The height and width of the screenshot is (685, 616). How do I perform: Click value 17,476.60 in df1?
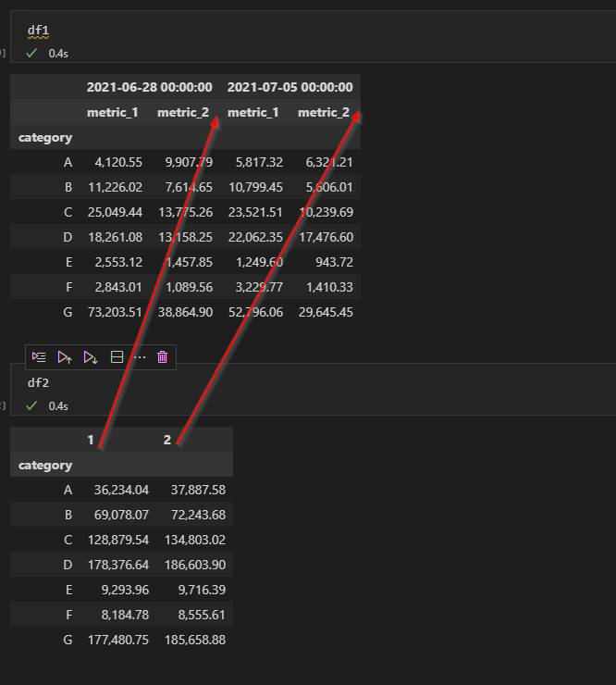(326, 237)
